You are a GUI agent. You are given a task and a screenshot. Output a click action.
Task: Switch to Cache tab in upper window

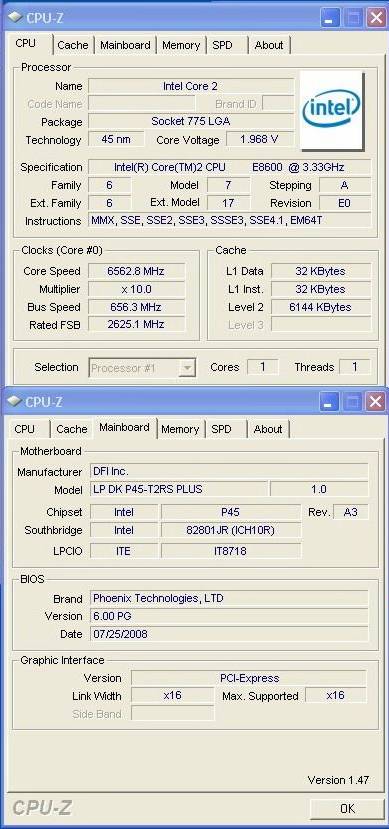[x=73, y=45]
